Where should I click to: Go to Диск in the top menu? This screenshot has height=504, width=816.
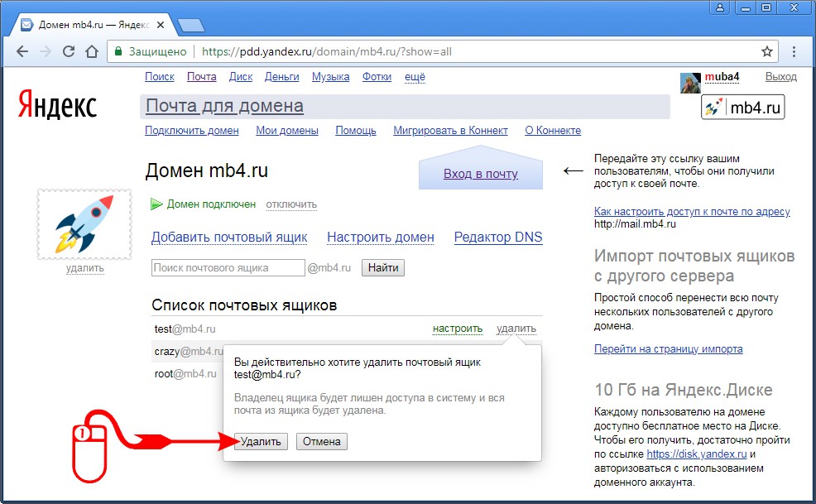click(x=241, y=76)
